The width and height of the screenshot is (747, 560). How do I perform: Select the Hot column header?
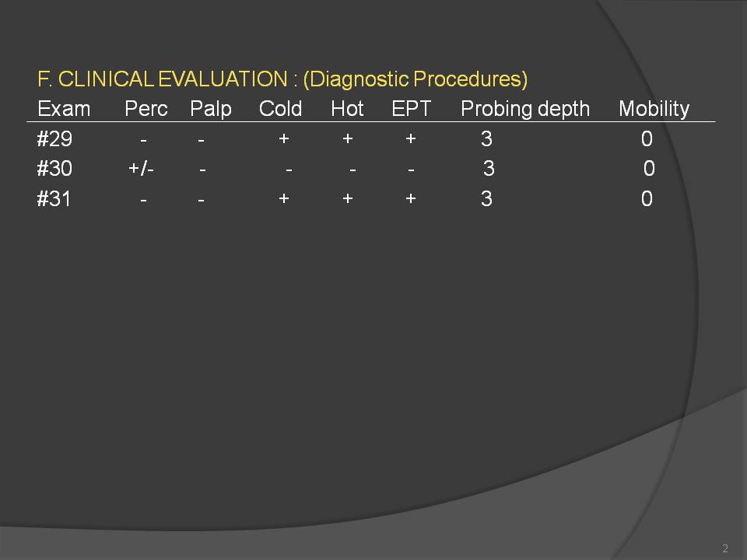pos(347,109)
